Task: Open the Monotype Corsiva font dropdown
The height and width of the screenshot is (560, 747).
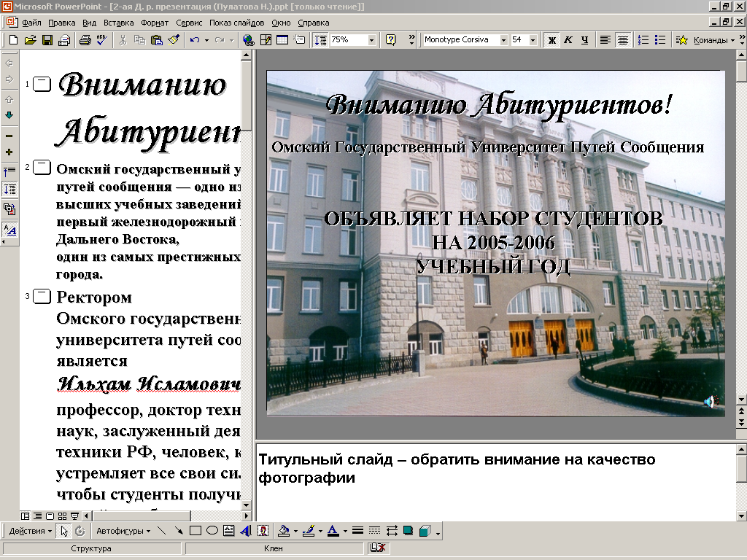Action: click(503, 40)
